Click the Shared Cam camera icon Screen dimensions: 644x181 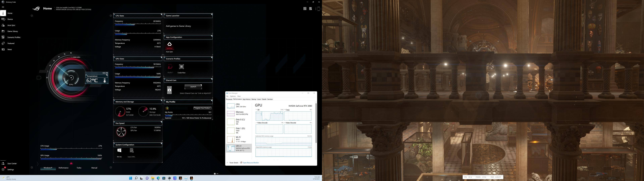170,90
